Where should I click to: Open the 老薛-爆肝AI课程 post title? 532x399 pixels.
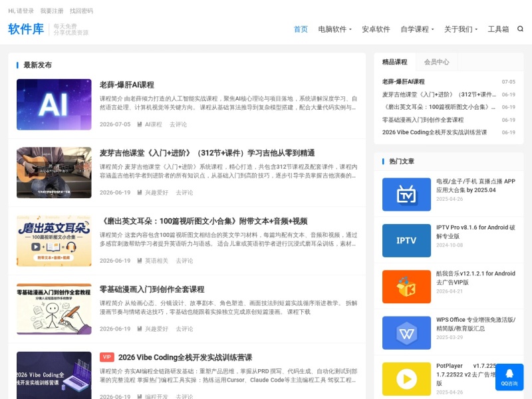click(127, 85)
